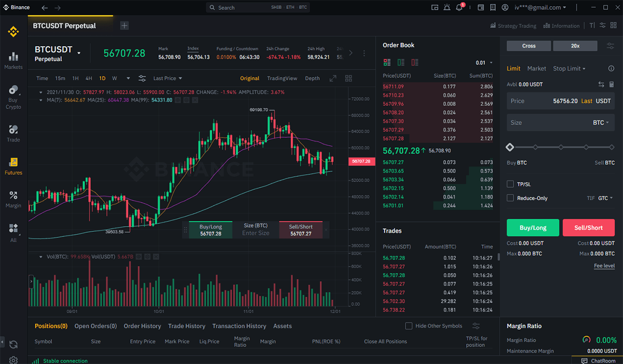
Task: Open the Stop Limit dropdown
Action: tap(569, 68)
